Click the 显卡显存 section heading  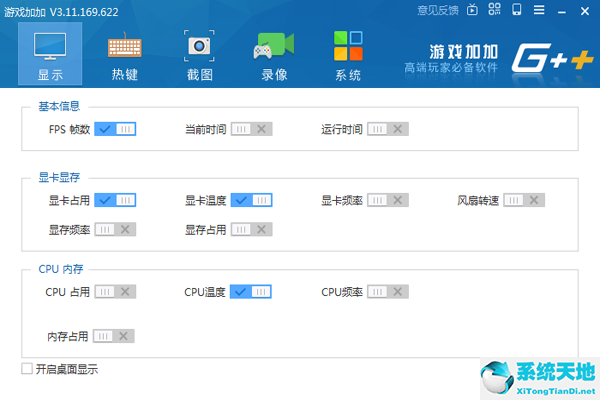pyautogui.click(x=59, y=177)
